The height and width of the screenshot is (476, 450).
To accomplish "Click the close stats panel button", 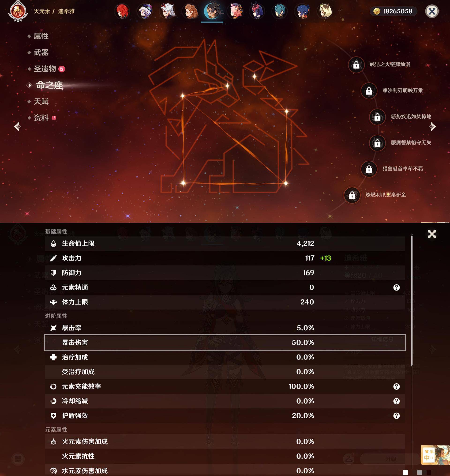I will point(432,234).
